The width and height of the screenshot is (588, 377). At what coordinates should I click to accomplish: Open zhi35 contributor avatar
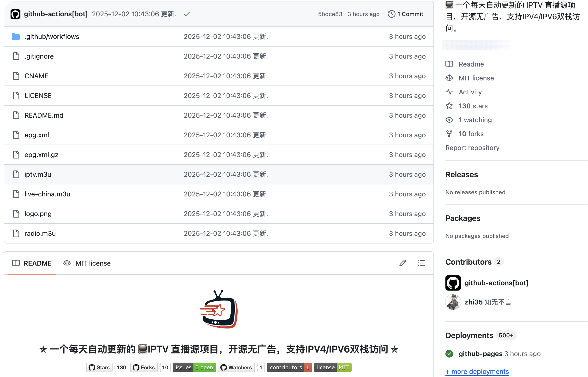453,302
